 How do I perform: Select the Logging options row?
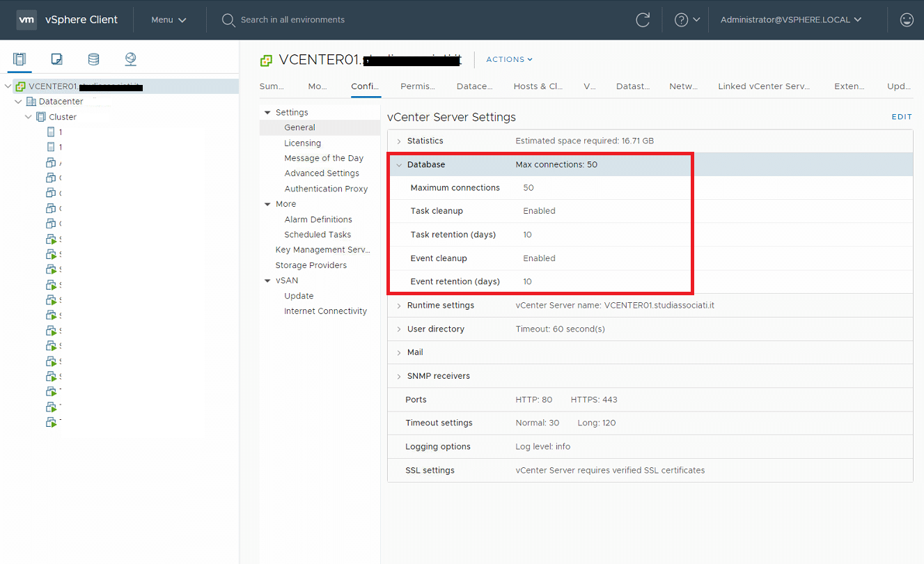pyautogui.click(x=650, y=447)
